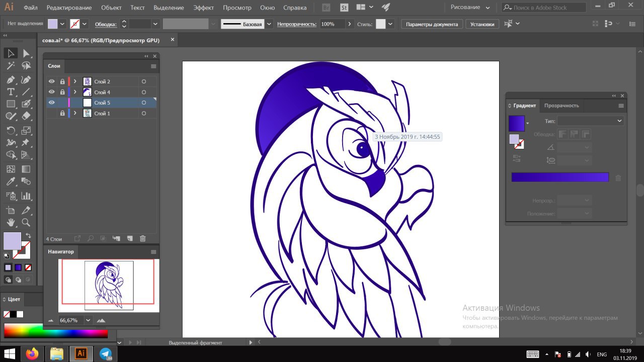Viewport: 644px width, 362px height.
Task: Open the stroke style Базовая dropdown
Action: (x=269, y=24)
